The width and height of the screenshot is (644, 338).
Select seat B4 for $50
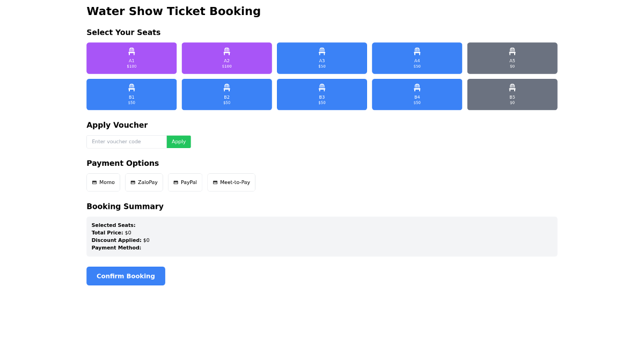coord(416,94)
